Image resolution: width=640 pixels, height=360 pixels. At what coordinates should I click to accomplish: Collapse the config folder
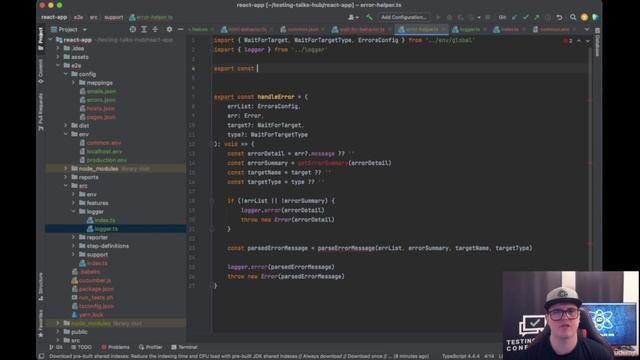[x=66, y=74]
